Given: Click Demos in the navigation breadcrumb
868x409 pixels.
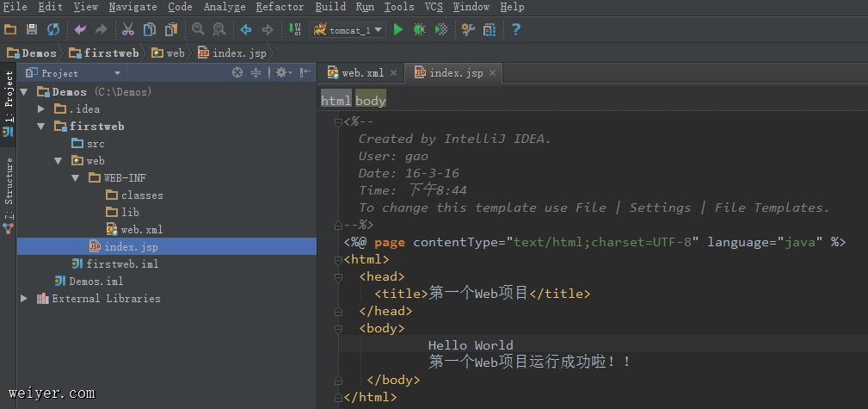Looking at the screenshot, I should pyautogui.click(x=32, y=53).
